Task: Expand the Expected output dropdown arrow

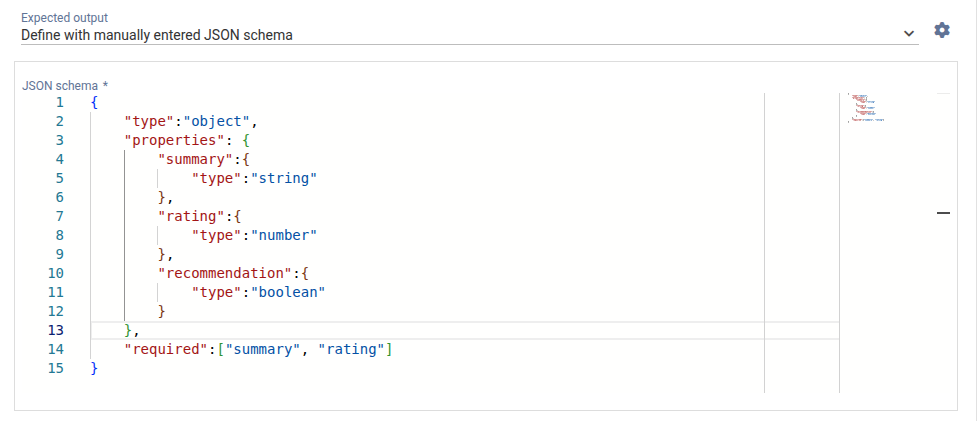Action: [909, 33]
